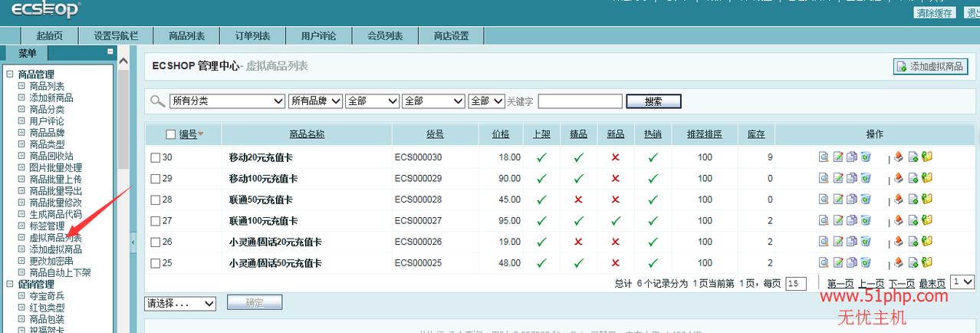Open the card list icon for 联通100元充值卡

pos(913,221)
